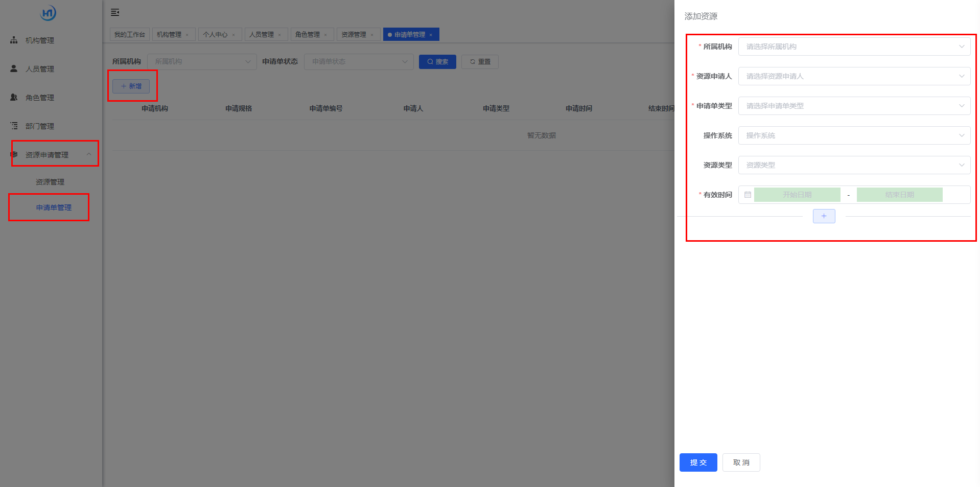Open the 请选择所属机构 dropdown in the drawer
This screenshot has height=487, width=980.
pyautogui.click(x=854, y=47)
